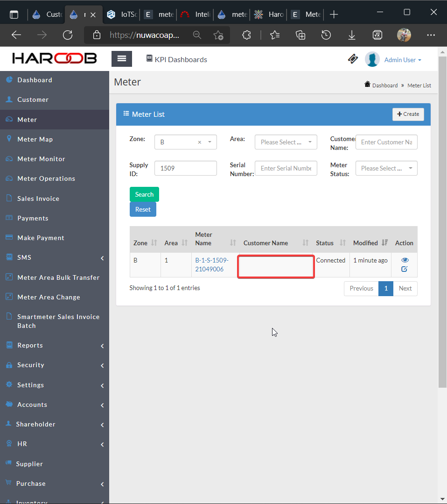Click the Payments sidebar icon
447x504 pixels.
9,218
